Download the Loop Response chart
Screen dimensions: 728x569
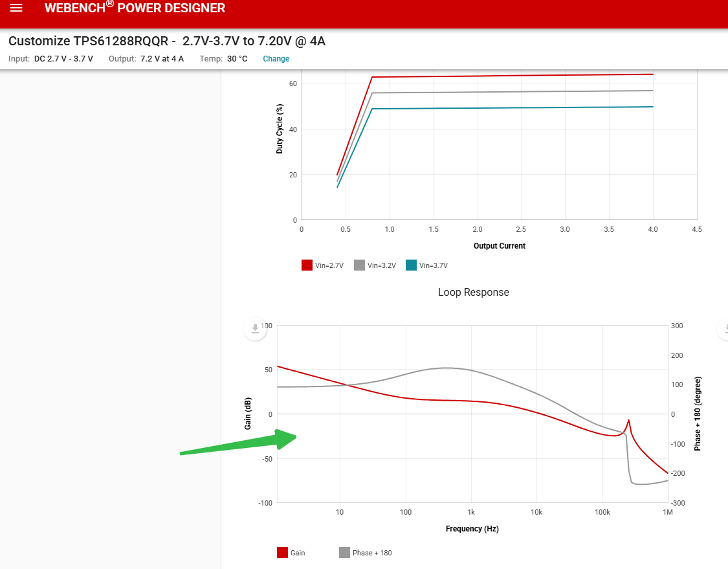(x=255, y=329)
